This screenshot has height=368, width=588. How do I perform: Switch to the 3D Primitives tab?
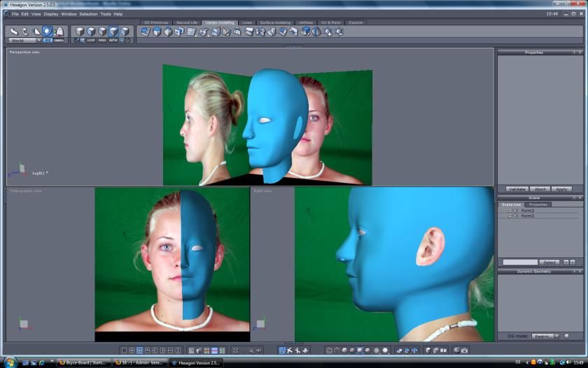(x=156, y=22)
